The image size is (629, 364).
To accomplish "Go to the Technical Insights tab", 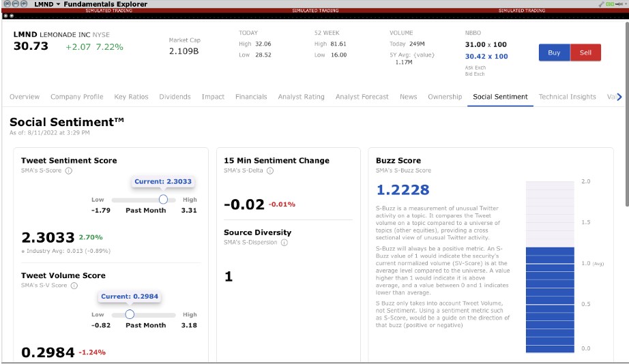I will [x=567, y=97].
